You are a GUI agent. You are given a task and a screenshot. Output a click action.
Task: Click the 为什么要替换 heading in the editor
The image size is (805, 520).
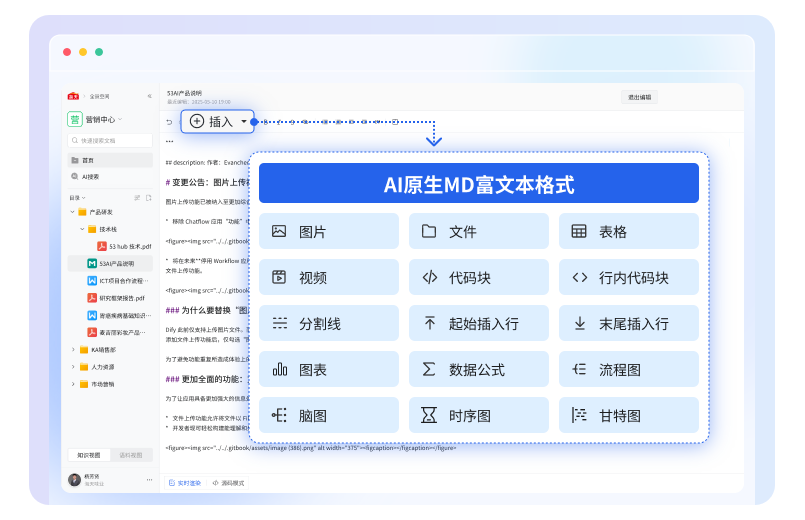pos(207,310)
